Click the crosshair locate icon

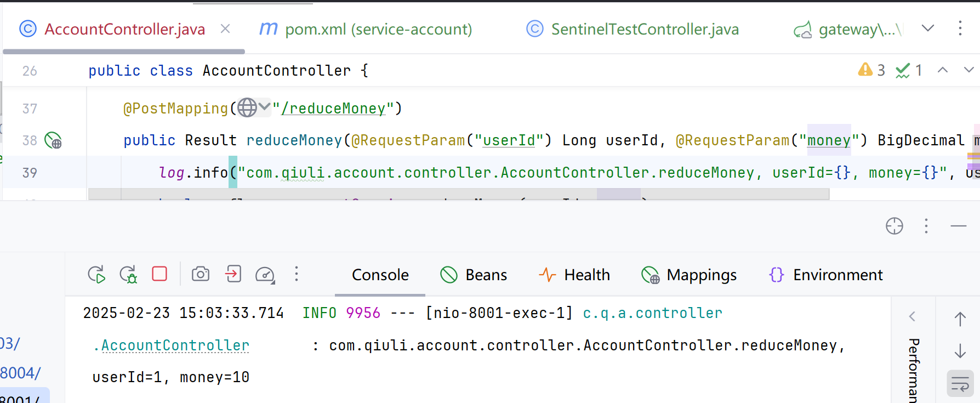[894, 226]
